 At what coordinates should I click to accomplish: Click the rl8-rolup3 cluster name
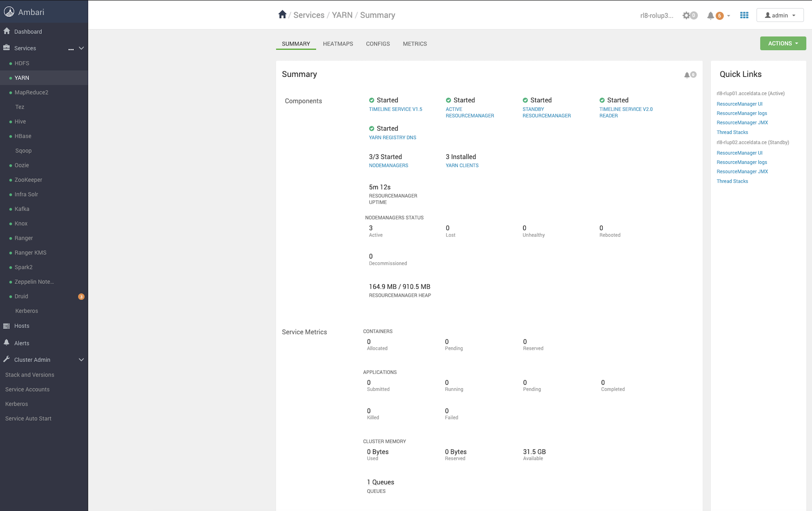pyautogui.click(x=657, y=15)
